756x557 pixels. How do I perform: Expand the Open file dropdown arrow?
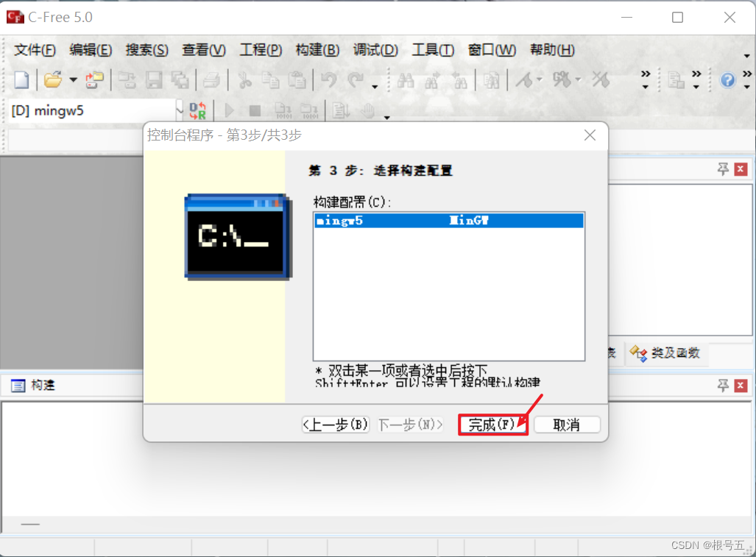74,79
